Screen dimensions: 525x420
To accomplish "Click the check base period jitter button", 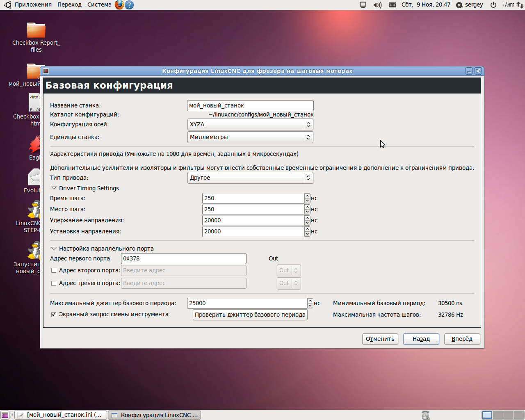I will (250, 315).
